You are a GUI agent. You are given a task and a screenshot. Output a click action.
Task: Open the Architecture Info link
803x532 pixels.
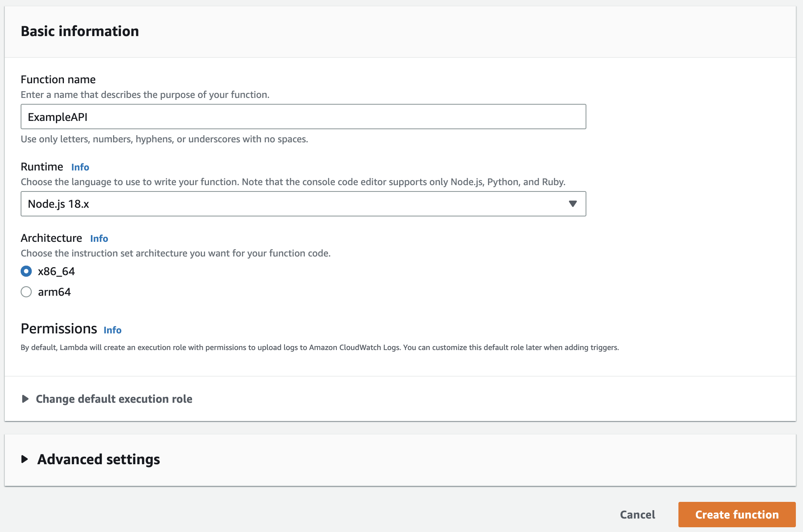[x=99, y=238]
